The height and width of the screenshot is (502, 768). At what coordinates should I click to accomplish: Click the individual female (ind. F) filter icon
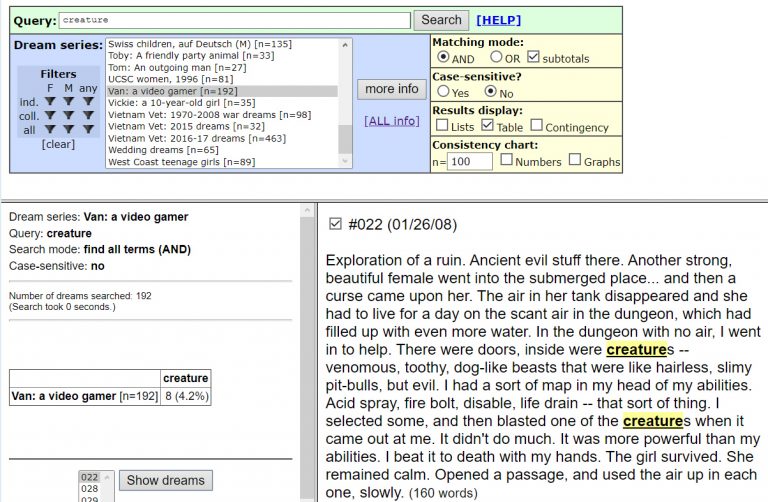pos(51,101)
